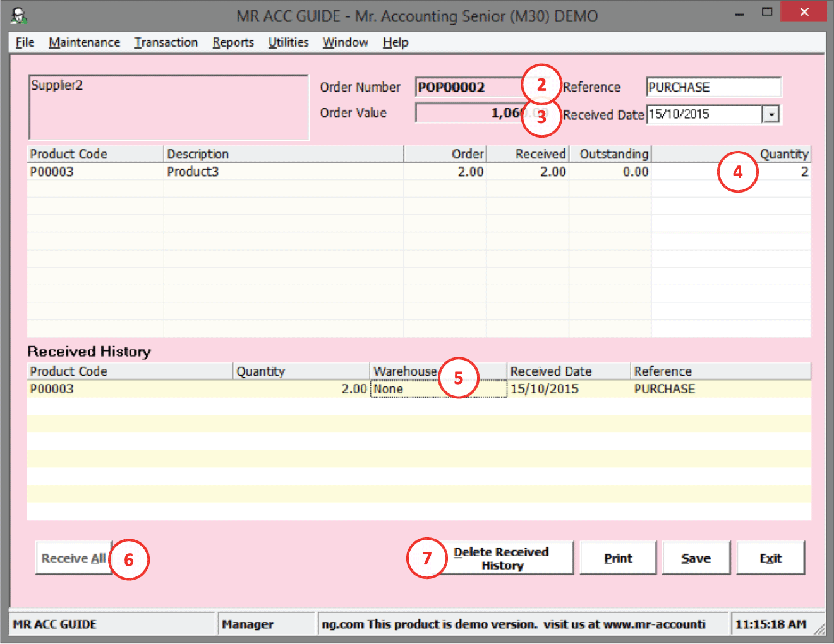Open the Help menu
The image size is (834, 644).
396,42
